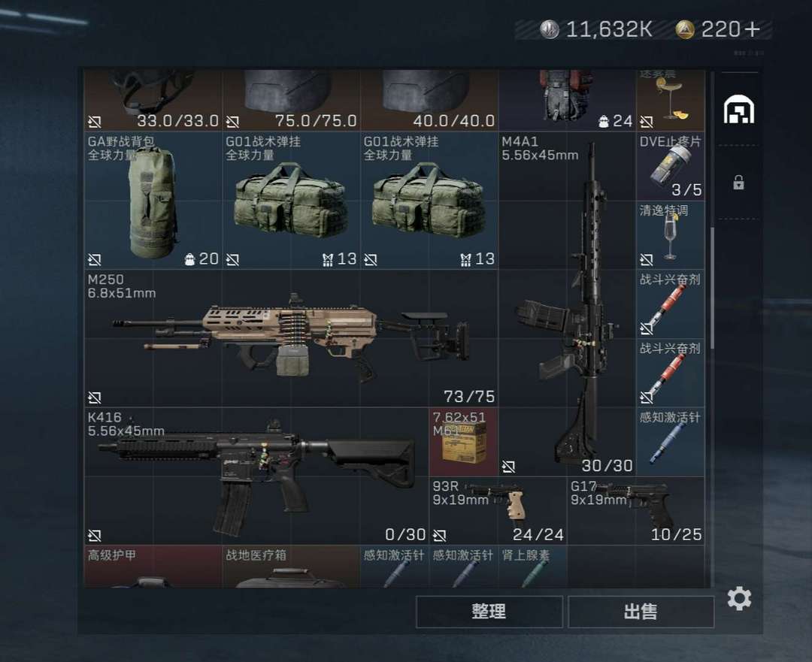Toggle the padlock lock icon
Screen dimensions: 812x662
738,182
